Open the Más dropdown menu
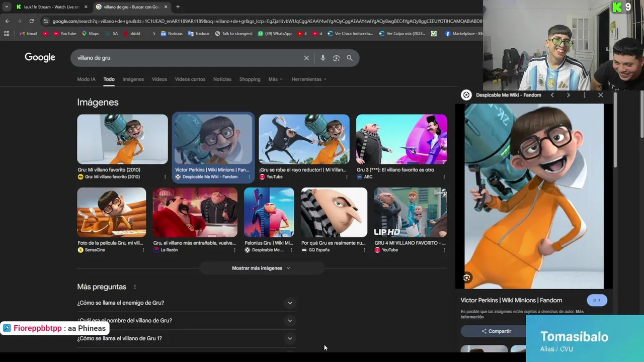The image size is (644, 362). tap(275, 79)
